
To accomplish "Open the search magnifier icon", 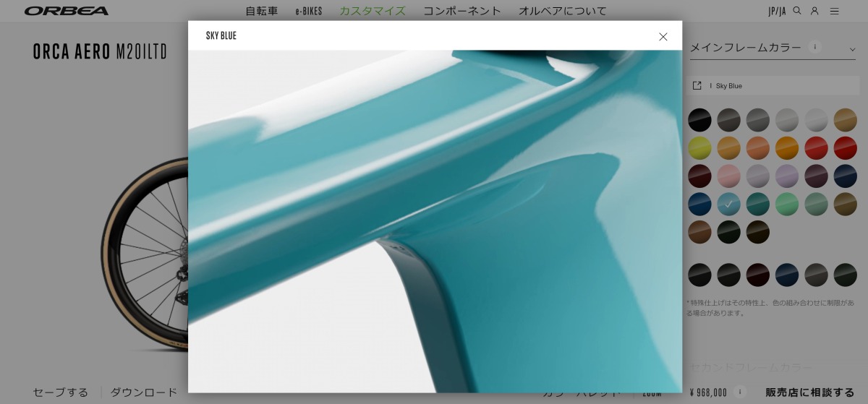I will tap(797, 11).
